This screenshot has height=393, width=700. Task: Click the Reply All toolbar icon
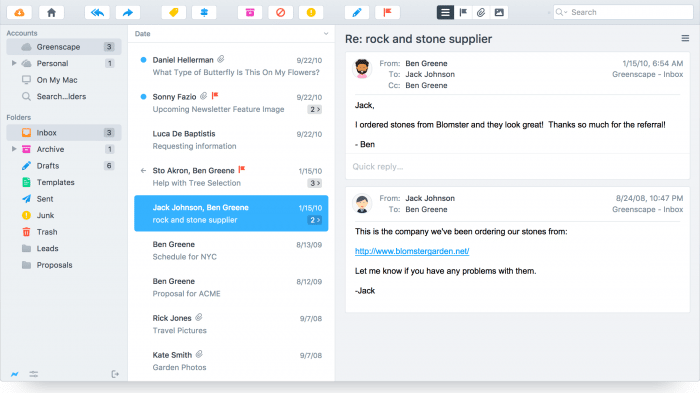click(97, 13)
